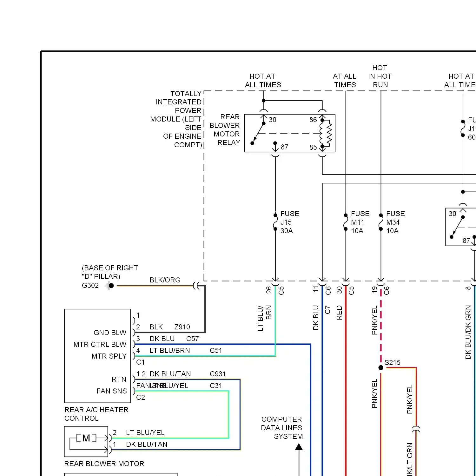The image size is (476, 476).
Task: Click the C1 connector label
Action: pos(140,362)
